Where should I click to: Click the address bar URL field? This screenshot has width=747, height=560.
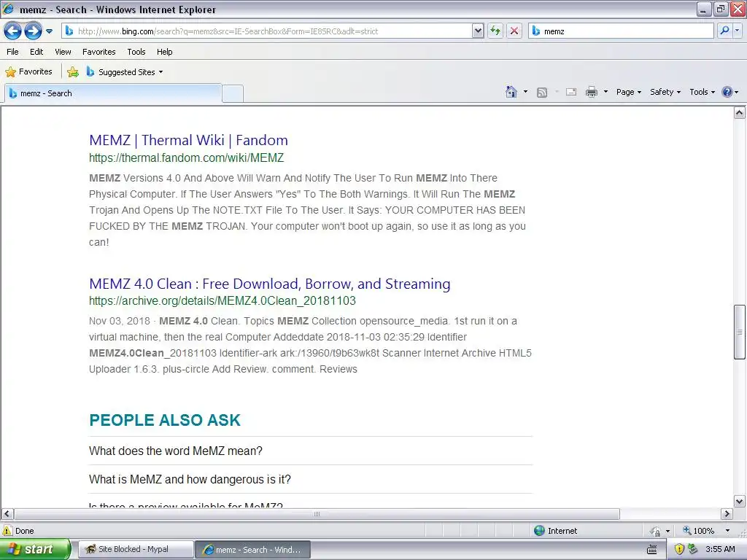[x=268, y=31]
